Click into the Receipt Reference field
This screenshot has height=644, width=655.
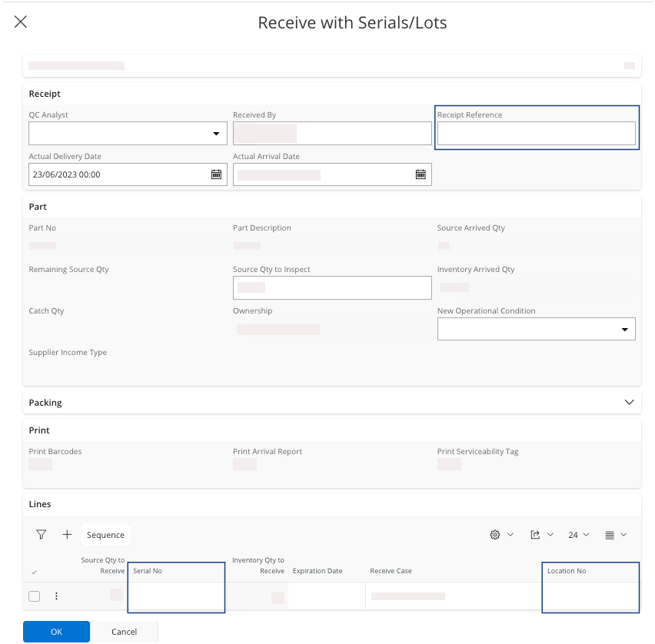pyautogui.click(x=536, y=134)
